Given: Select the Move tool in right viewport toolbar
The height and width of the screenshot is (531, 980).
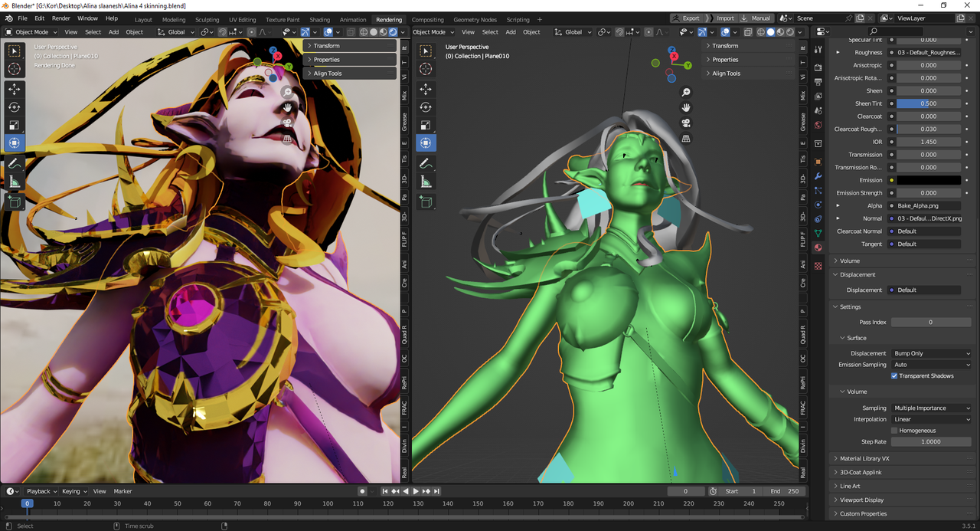Looking at the screenshot, I should 426,89.
